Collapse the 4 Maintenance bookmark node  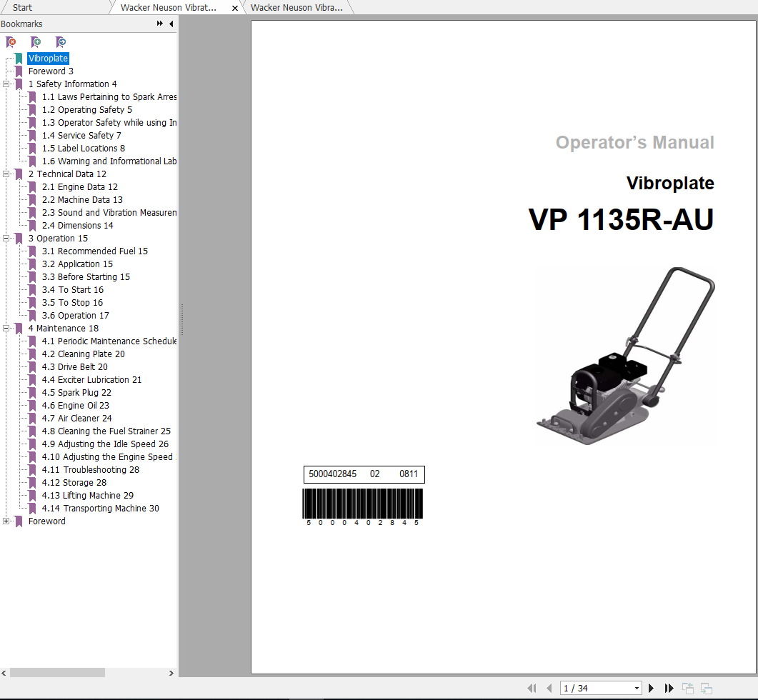click(6, 329)
